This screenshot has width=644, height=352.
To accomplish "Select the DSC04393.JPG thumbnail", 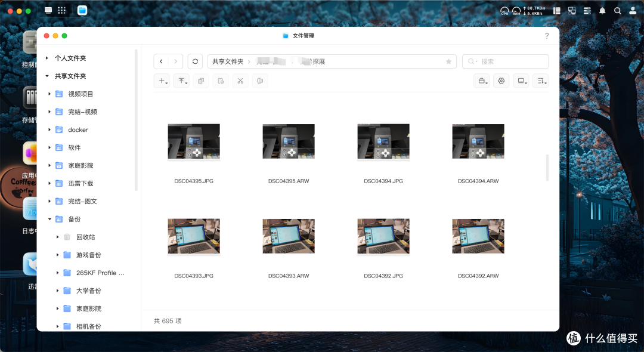I will pyautogui.click(x=194, y=236).
